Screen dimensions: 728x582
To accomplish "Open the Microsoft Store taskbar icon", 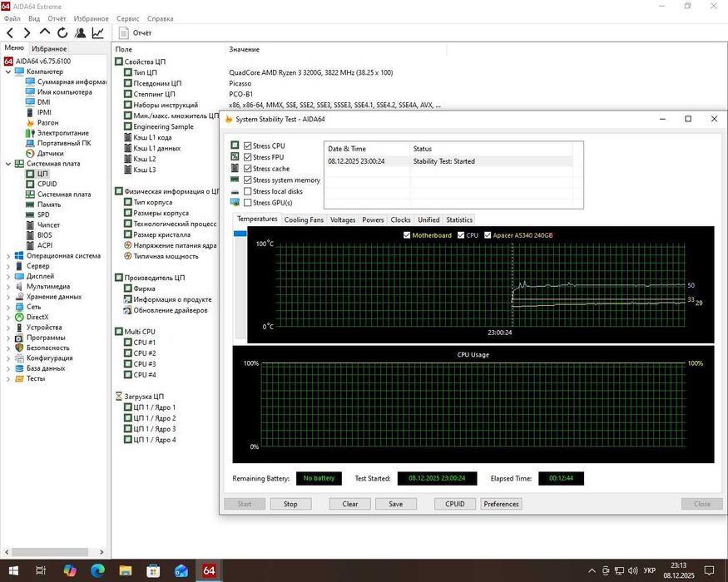I will (153, 570).
